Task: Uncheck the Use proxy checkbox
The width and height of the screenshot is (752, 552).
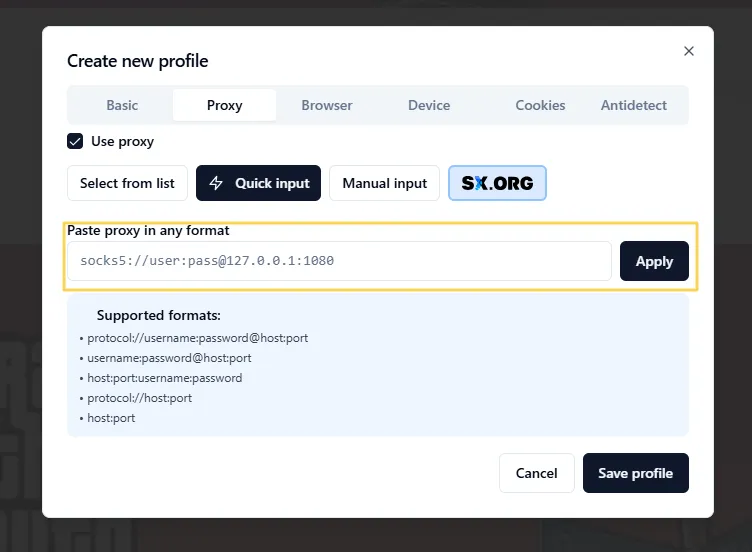Action: tap(75, 141)
